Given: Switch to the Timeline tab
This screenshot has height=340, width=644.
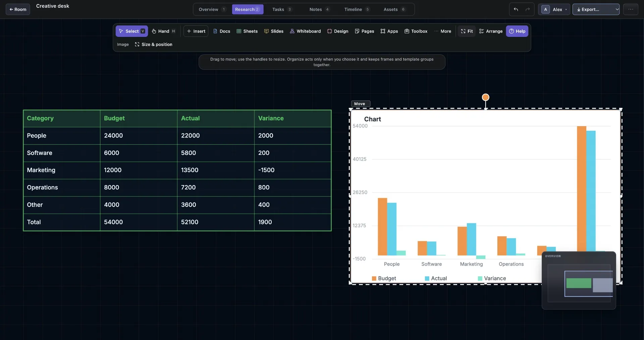Looking at the screenshot, I should click(357, 9).
